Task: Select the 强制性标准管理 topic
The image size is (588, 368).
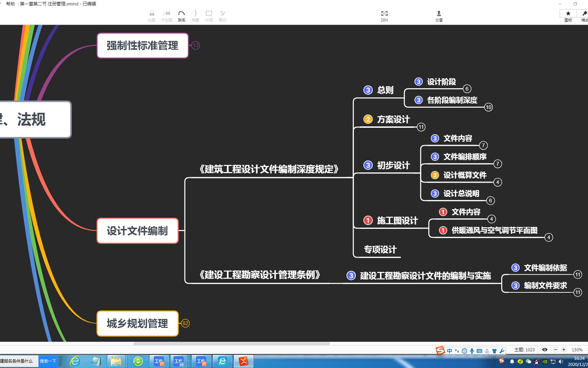Action: point(143,46)
